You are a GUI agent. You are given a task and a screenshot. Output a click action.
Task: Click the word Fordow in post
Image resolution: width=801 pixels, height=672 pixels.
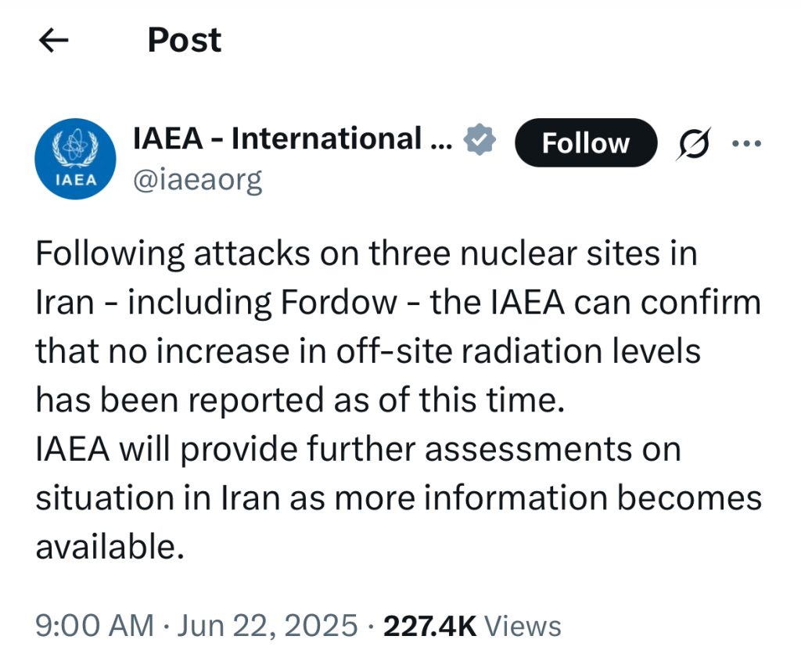tap(339, 302)
